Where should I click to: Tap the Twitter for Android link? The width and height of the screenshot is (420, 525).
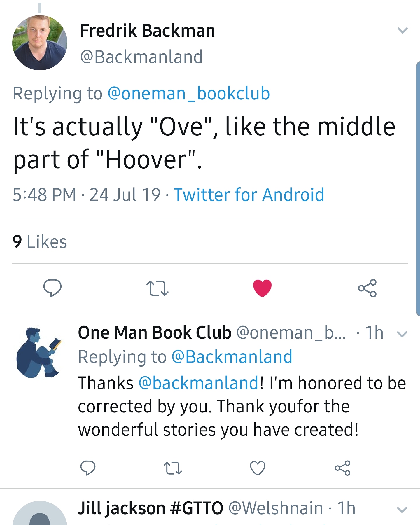click(x=249, y=195)
